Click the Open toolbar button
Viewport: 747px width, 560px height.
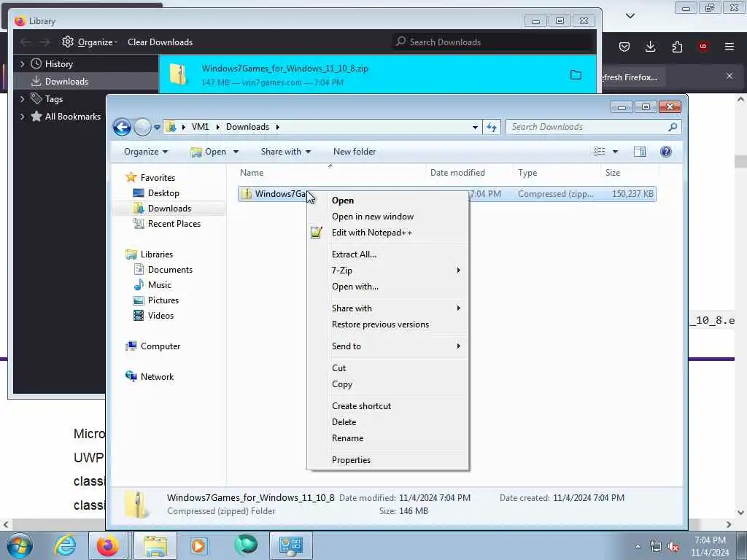[209, 152]
